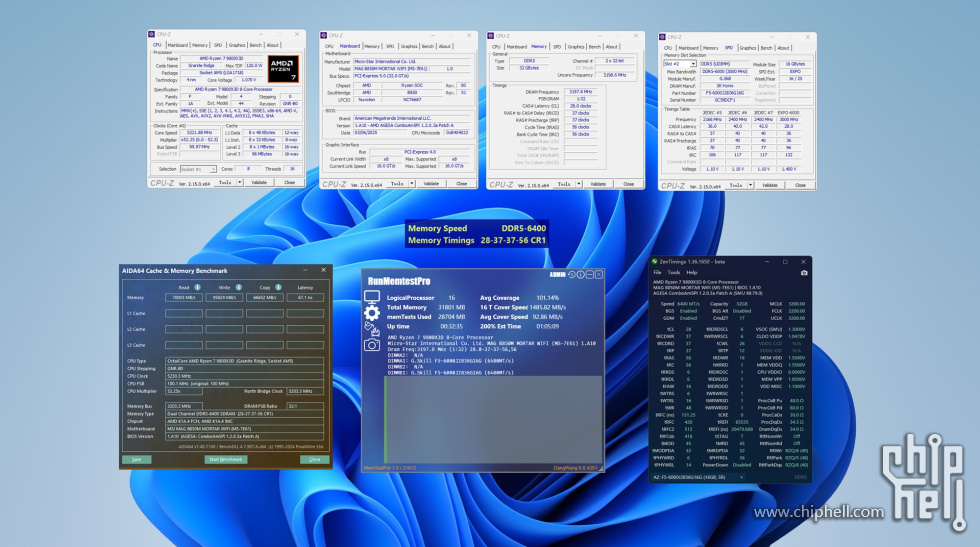Click the CPU-Z title icon in Mainboard window

(324, 35)
